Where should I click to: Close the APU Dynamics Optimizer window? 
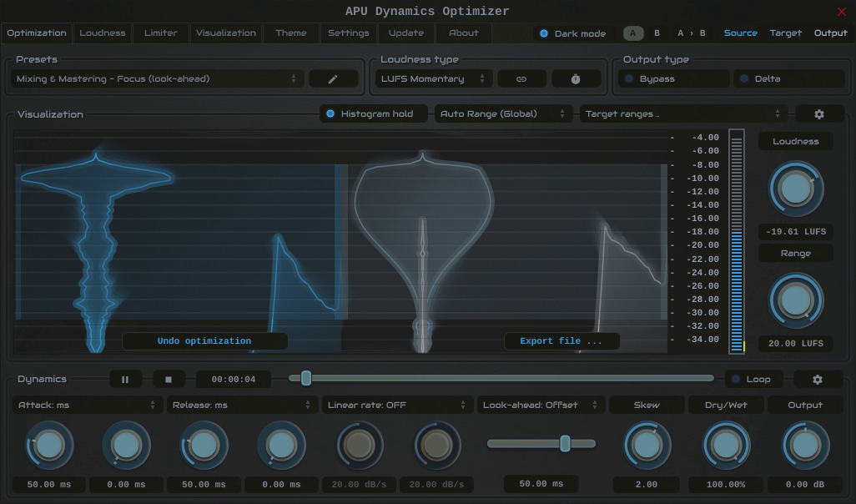(841, 12)
